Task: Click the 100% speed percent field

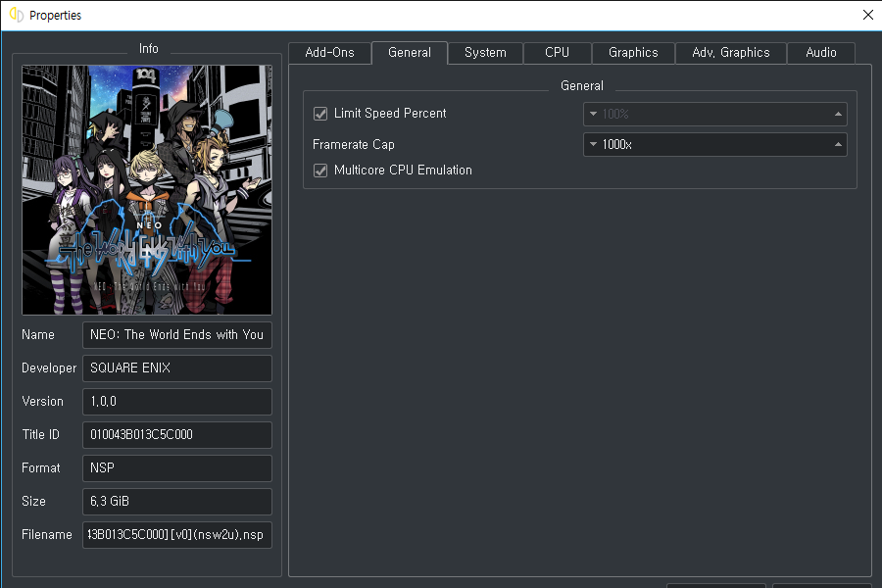Action: pos(715,114)
